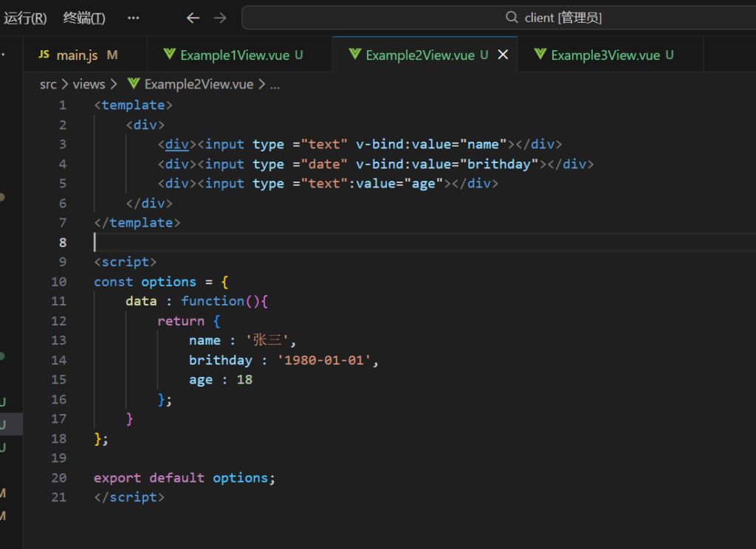
Task: Open the 运行(R) menu
Action: point(25,18)
